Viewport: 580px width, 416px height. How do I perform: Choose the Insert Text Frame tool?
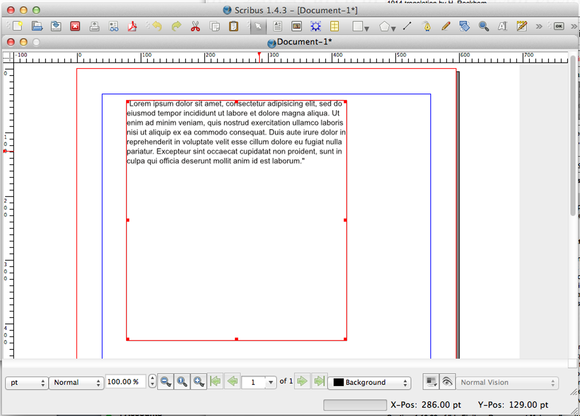click(277, 26)
